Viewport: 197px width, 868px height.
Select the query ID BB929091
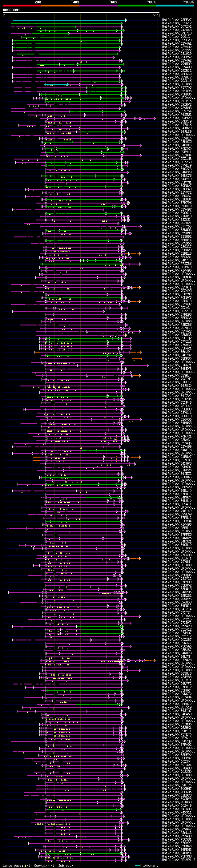(x=11, y=10)
